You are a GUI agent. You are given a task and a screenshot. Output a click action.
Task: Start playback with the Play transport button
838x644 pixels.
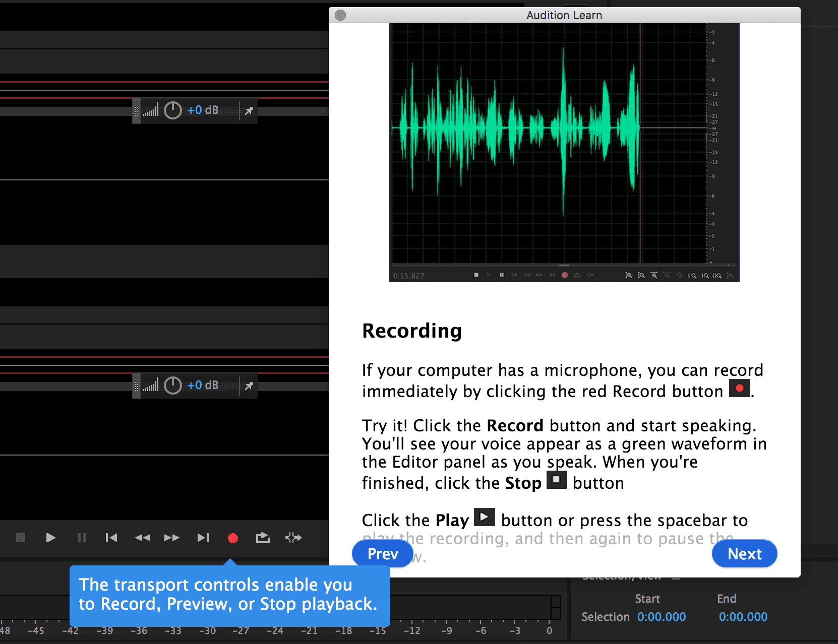[50, 538]
